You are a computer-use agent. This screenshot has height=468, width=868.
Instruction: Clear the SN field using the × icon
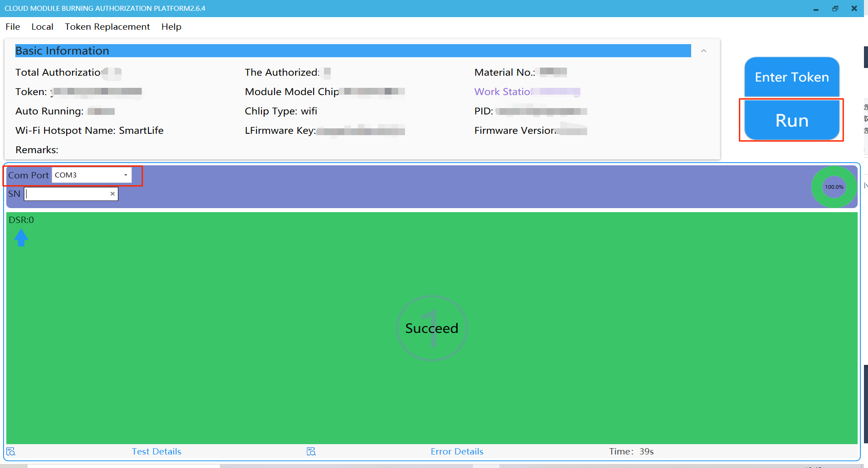pyautogui.click(x=112, y=194)
